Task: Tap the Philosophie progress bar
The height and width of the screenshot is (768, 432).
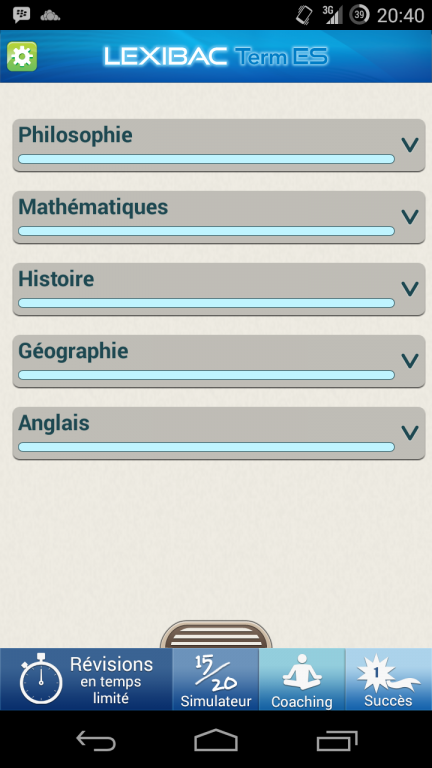Action: coord(206,159)
